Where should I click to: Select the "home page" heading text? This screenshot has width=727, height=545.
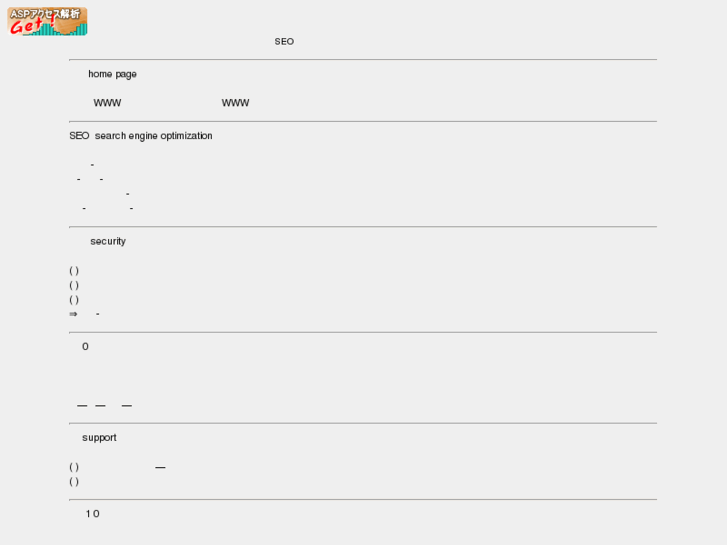click(x=112, y=74)
